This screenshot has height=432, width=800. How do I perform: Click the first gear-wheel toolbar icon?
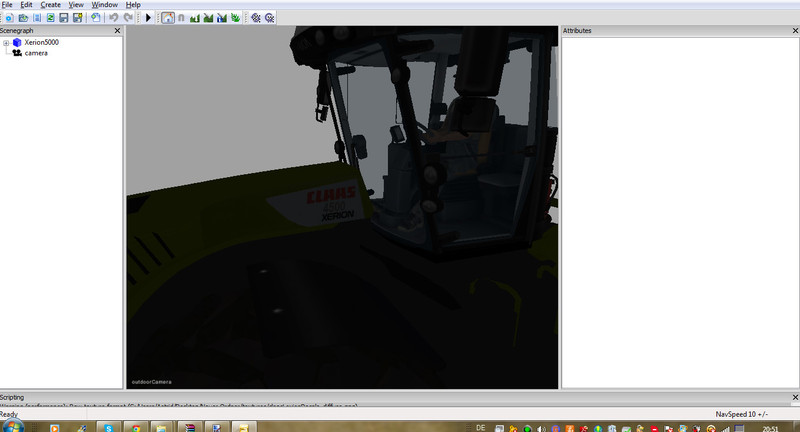coord(256,18)
